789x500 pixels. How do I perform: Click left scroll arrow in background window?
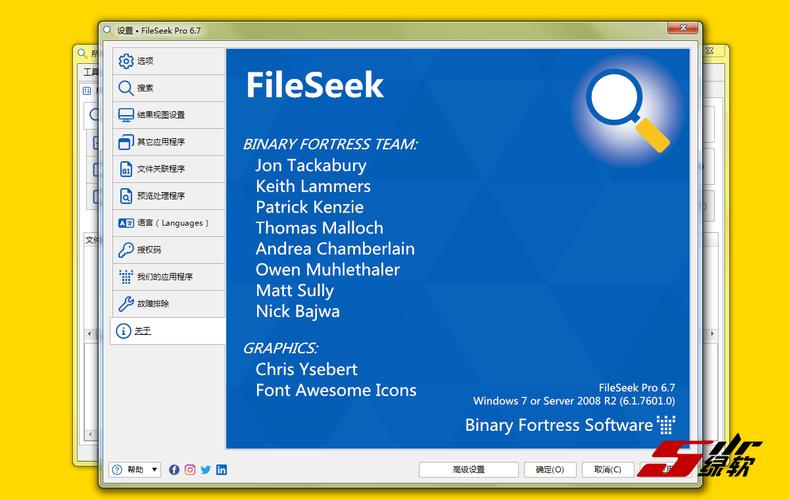click(90, 333)
